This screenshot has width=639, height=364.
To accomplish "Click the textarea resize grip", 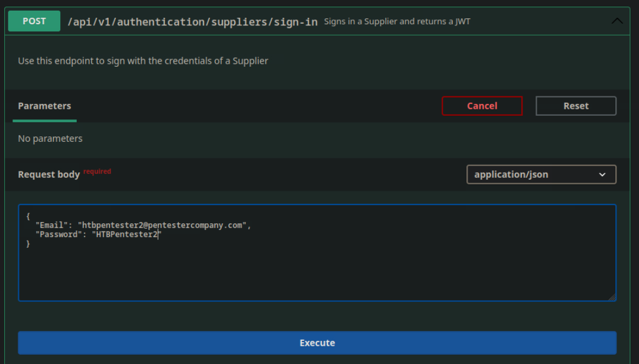I will [x=612, y=298].
